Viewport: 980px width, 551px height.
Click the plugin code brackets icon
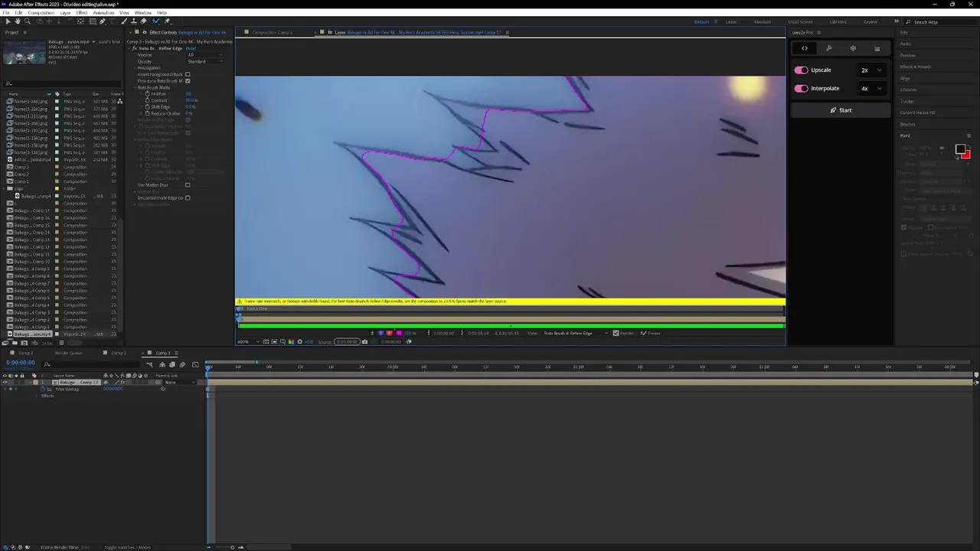804,48
